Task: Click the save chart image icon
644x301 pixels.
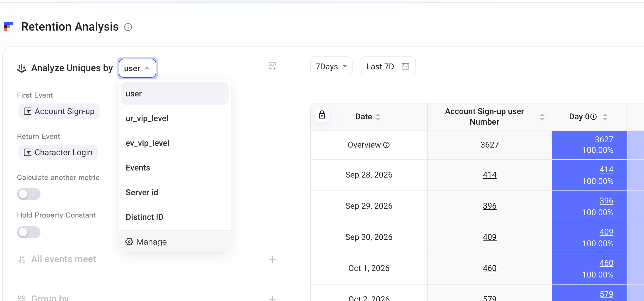Action: [x=272, y=66]
